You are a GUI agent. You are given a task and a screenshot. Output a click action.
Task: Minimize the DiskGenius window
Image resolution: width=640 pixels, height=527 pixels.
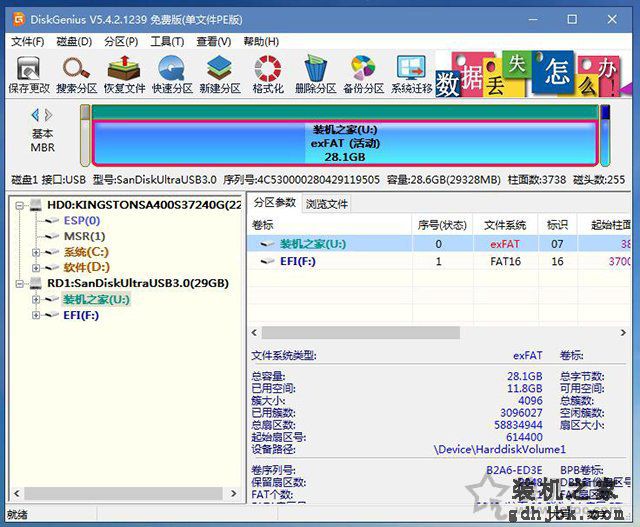point(533,19)
